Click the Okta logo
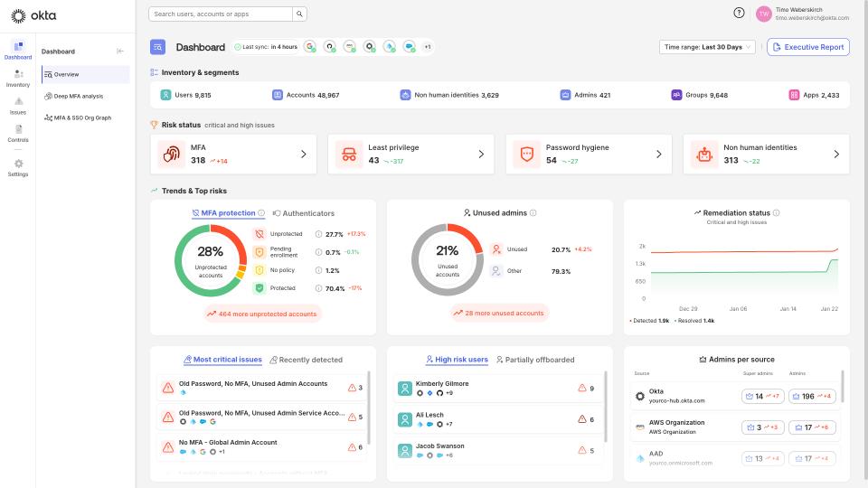 (x=33, y=16)
